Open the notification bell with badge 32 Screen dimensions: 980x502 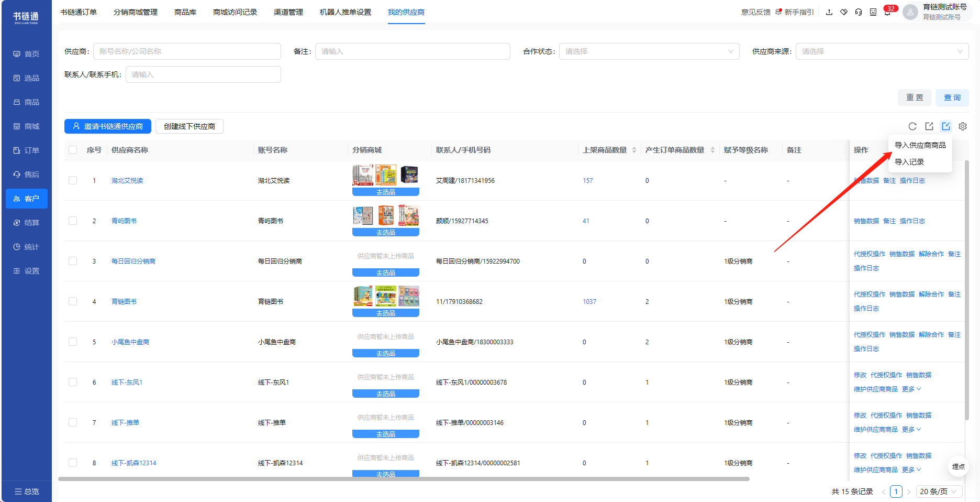[888, 12]
